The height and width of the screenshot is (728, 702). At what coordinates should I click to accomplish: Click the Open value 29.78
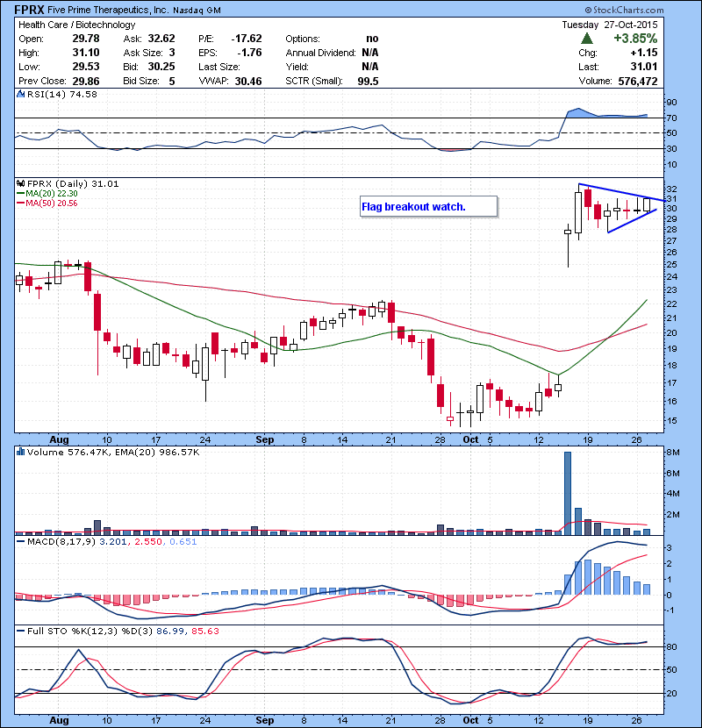[86, 39]
